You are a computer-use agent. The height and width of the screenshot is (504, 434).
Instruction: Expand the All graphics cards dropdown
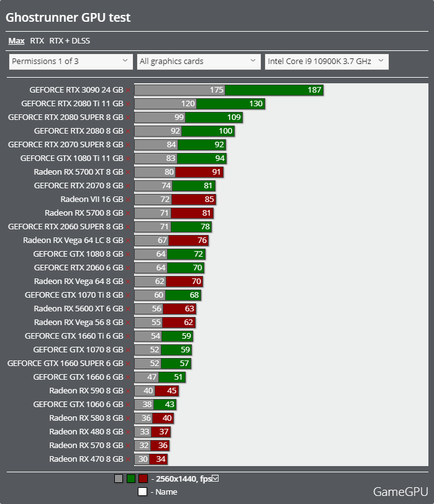199,62
